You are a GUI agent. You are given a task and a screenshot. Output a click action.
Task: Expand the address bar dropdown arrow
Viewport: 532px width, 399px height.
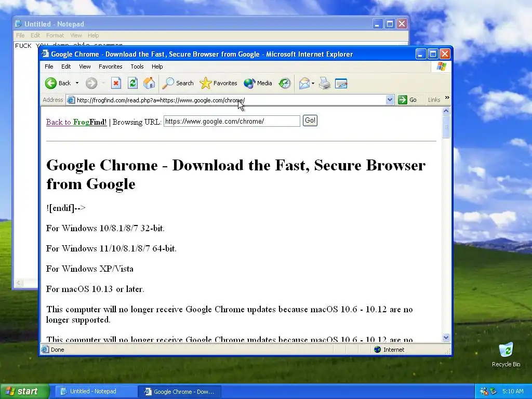(x=390, y=100)
